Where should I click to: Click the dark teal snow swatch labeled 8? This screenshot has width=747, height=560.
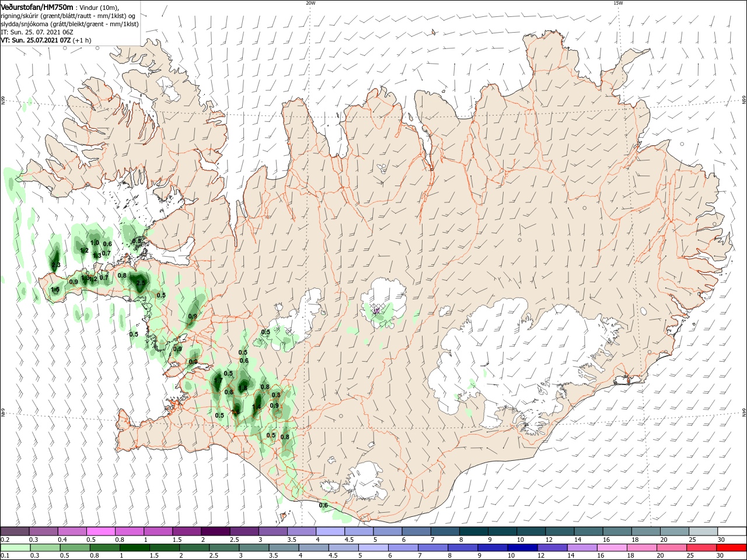(473, 531)
